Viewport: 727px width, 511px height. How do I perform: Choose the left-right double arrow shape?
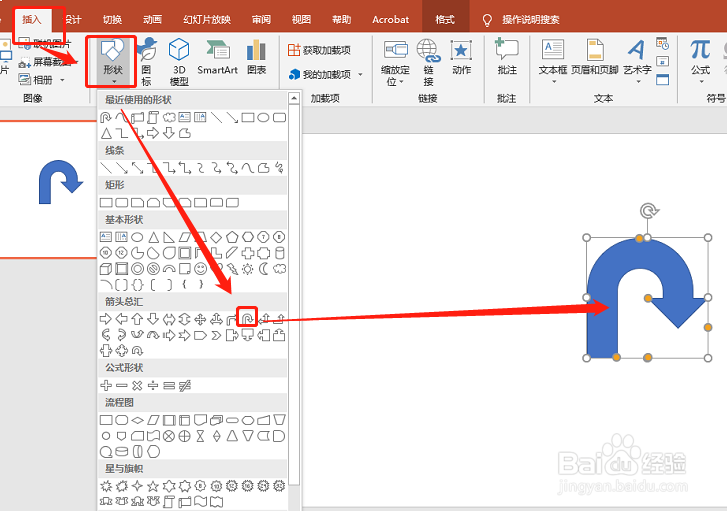coord(169,319)
